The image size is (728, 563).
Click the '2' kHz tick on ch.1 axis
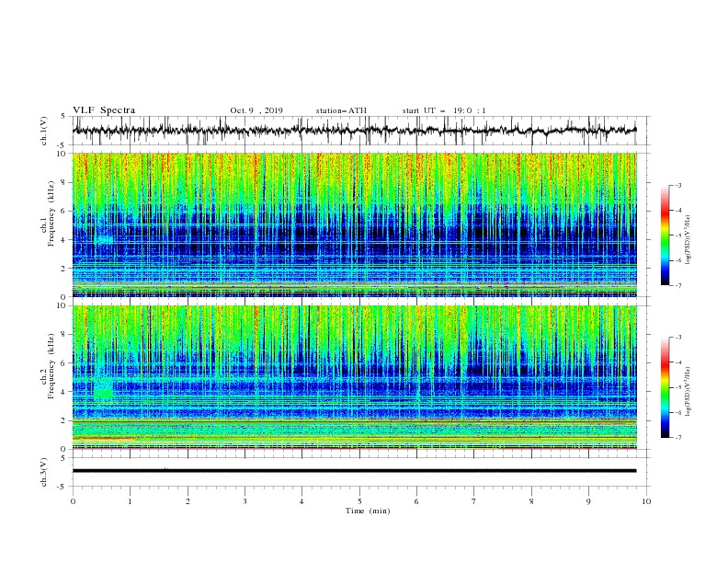click(64, 269)
